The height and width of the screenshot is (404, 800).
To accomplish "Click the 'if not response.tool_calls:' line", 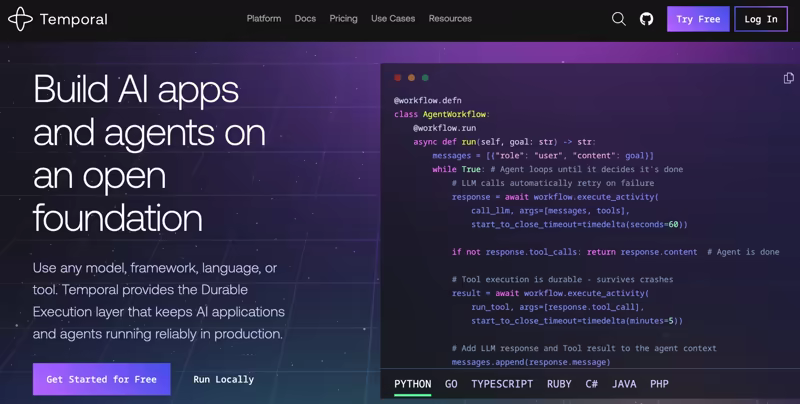I will [615, 252].
